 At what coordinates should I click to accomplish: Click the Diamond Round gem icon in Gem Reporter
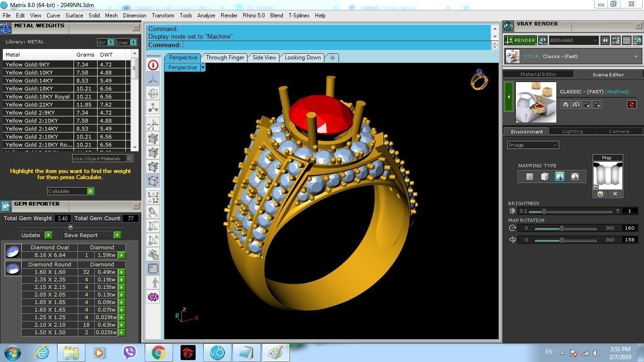point(13,268)
